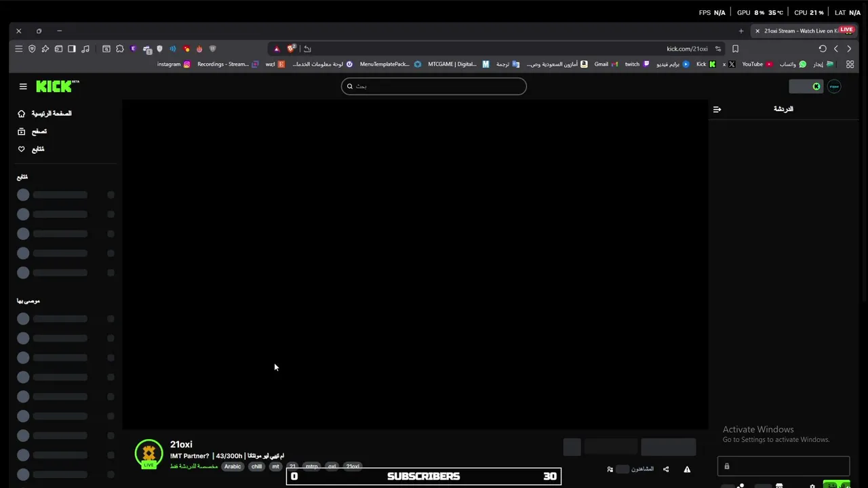Open the WhatsApp (واتساب) bookmark

click(792, 64)
